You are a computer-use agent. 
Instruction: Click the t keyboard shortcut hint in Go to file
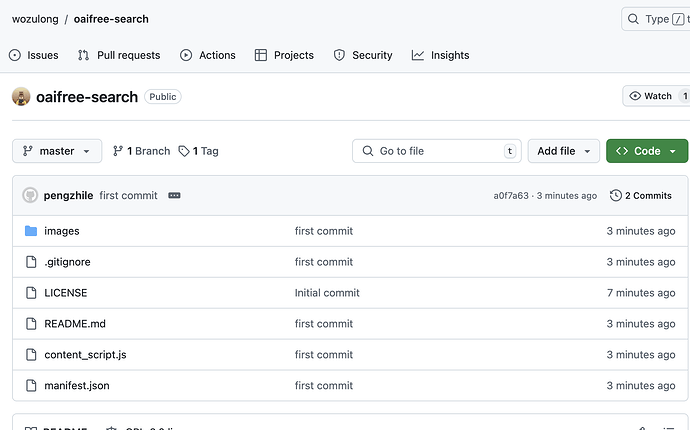(510, 151)
